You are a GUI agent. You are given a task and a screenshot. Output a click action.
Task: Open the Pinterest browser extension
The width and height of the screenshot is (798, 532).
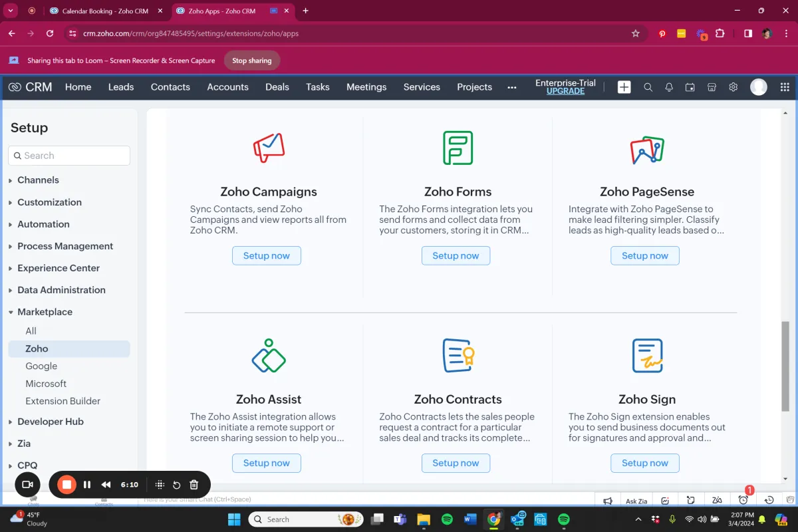click(662, 33)
